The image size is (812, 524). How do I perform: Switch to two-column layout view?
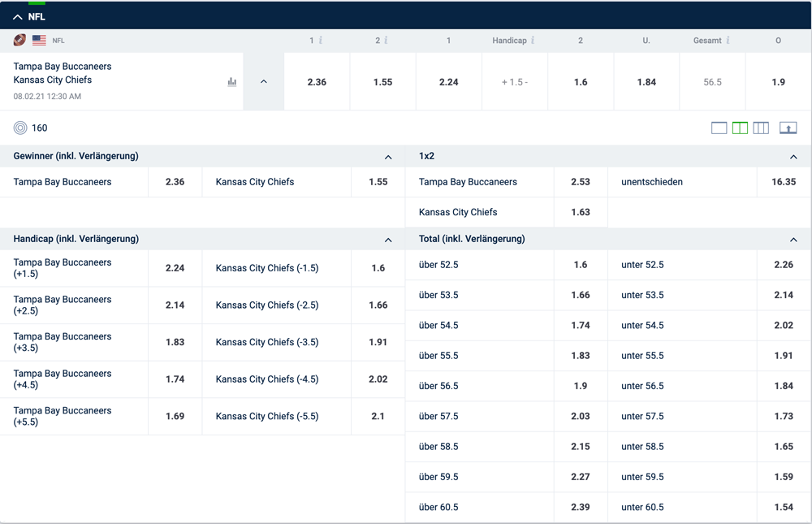click(x=740, y=128)
